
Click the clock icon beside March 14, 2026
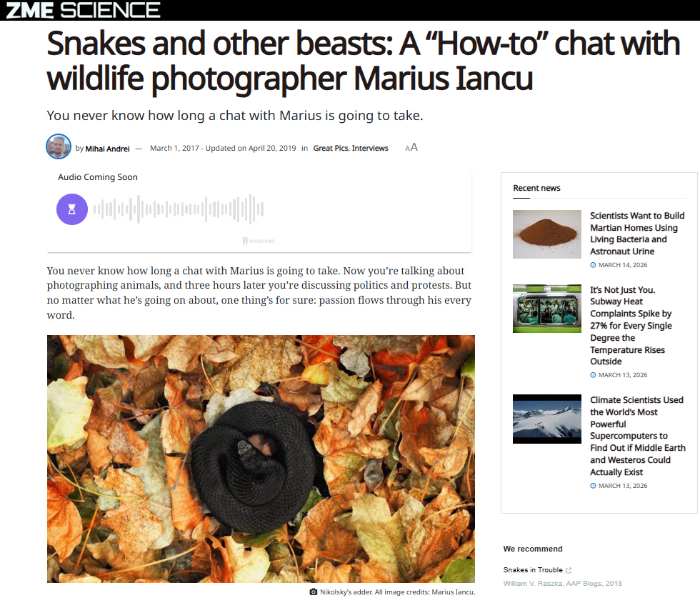593,265
